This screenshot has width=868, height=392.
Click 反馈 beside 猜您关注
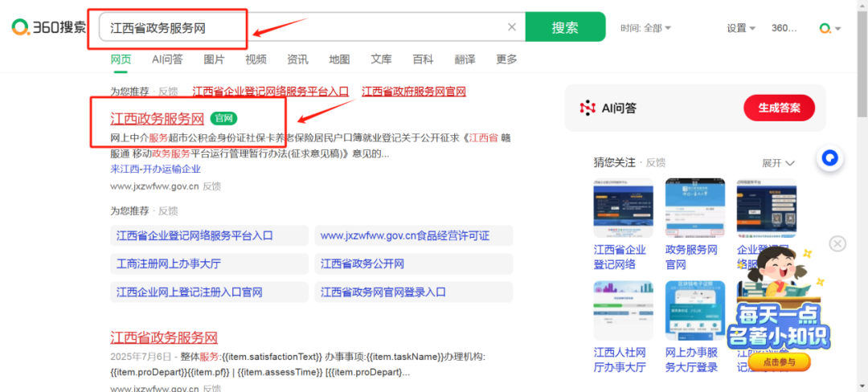click(656, 162)
